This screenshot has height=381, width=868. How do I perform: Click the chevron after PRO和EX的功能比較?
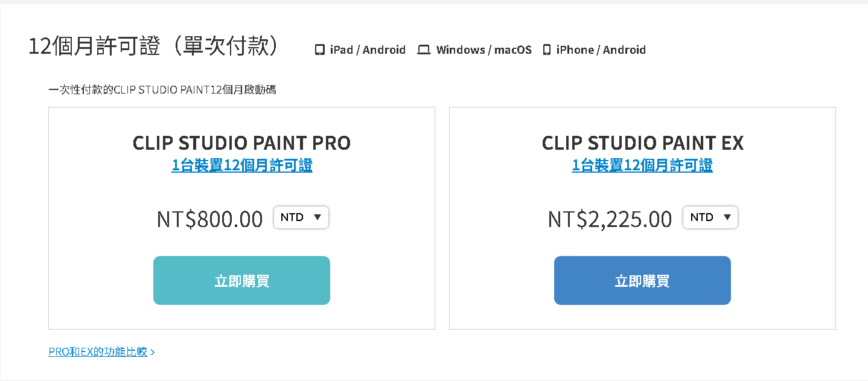pos(153,352)
